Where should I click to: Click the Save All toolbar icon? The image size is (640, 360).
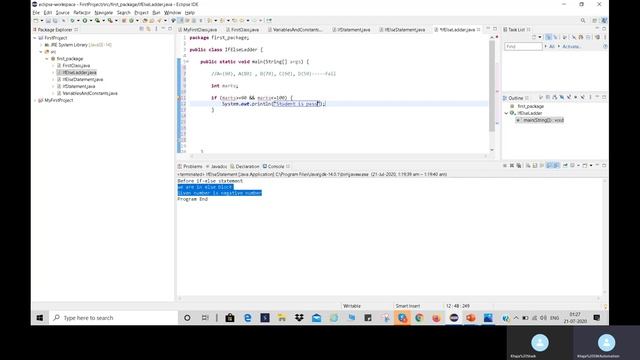(x=54, y=20)
